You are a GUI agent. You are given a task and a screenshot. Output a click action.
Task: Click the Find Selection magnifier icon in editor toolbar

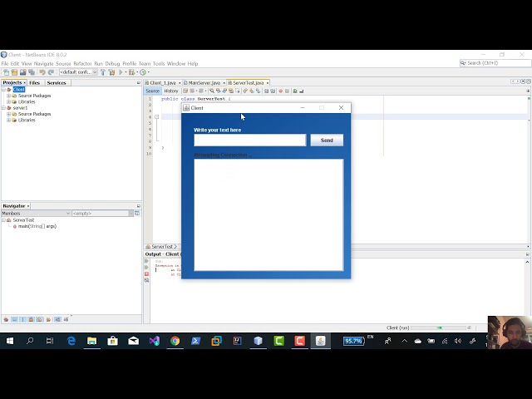pyautogui.click(x=212, y=91)
